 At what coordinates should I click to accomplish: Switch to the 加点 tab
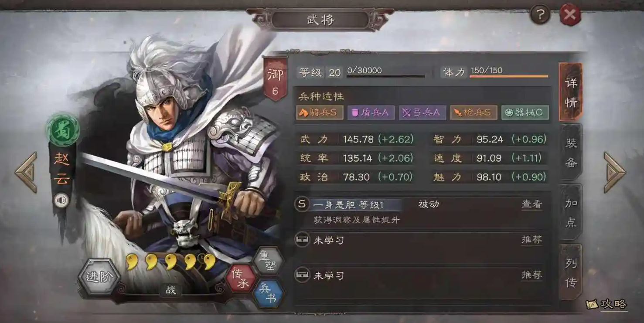pyautogui.click(x=571, y=213)
